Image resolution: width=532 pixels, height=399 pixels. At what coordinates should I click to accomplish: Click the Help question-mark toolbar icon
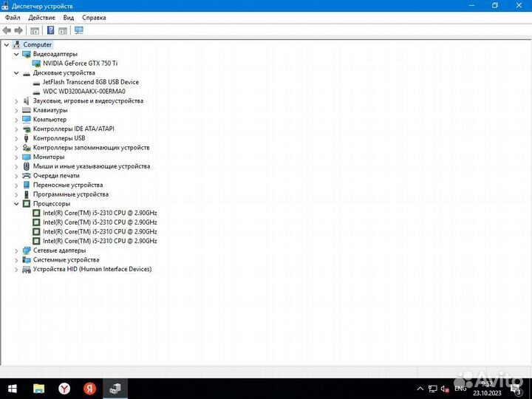50,30
